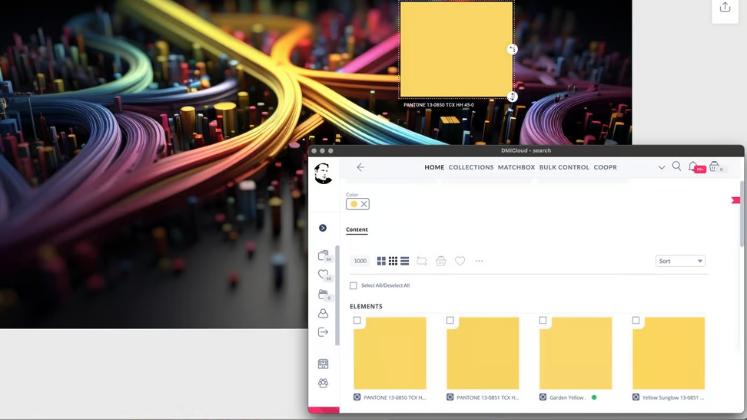
Task: Tick the checkbox on Garden Yellow swatch
Action: point(543,321)
